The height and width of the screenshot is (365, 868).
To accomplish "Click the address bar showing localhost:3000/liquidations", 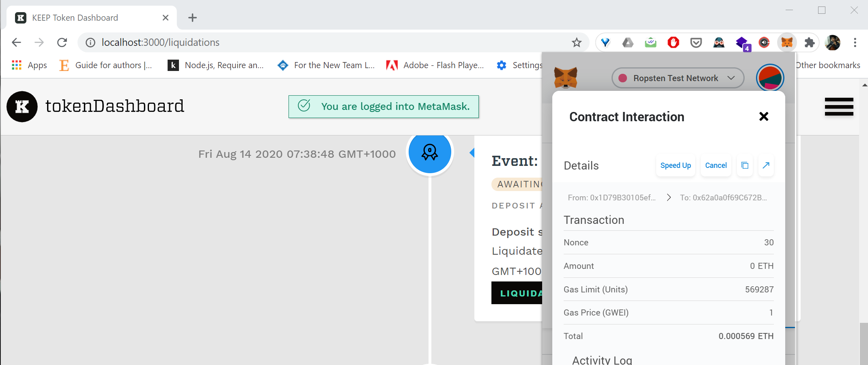I will [333, 42].
